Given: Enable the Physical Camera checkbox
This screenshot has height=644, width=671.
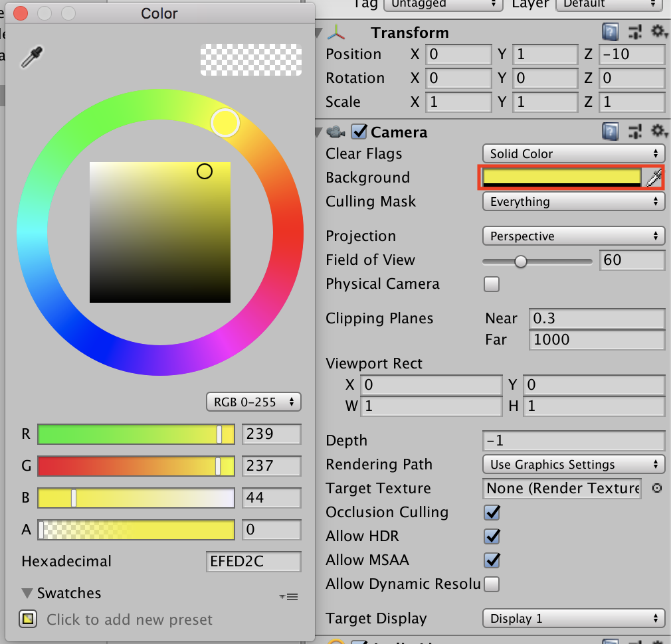Looking at the screenshot, I should (492, 285).
